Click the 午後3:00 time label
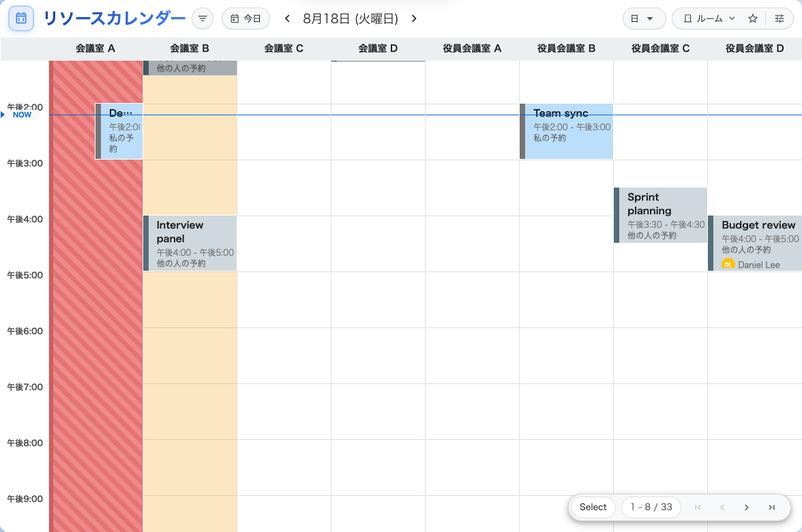 click(25, 163)
